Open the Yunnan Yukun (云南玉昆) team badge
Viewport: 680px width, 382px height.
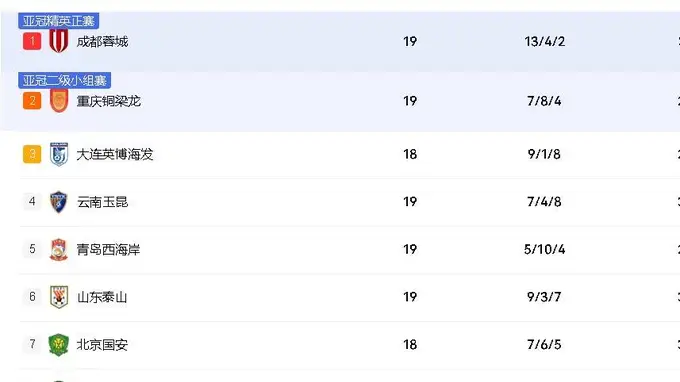coord(59,202)
